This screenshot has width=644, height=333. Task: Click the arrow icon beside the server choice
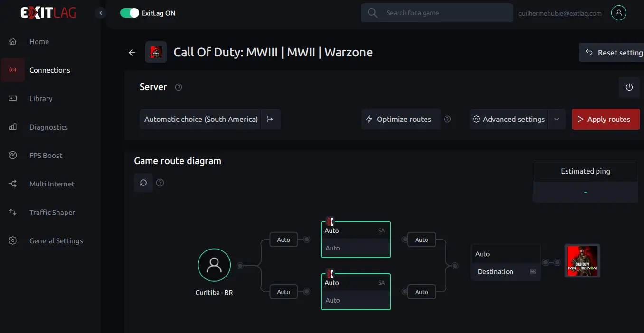pyautogui.click(x=270, y=119)
